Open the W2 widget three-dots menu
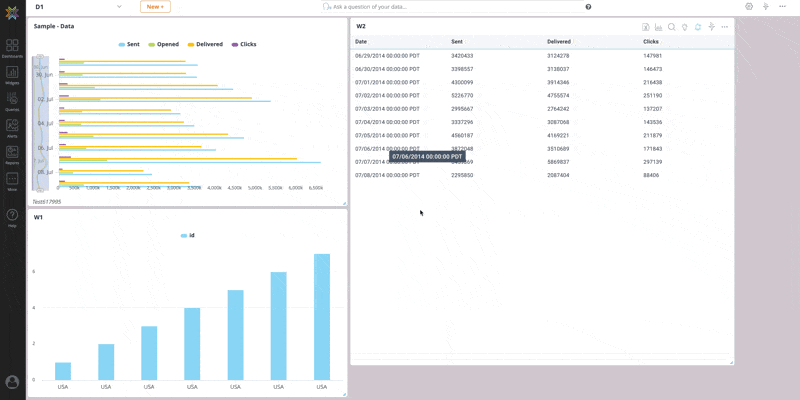 [725, 27]
